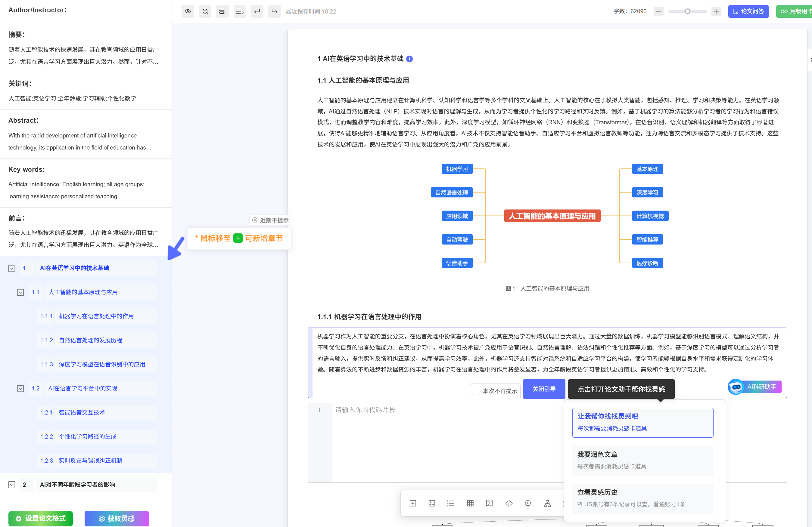Click the magnifier search icon in top toolbar

click(205, 11)
